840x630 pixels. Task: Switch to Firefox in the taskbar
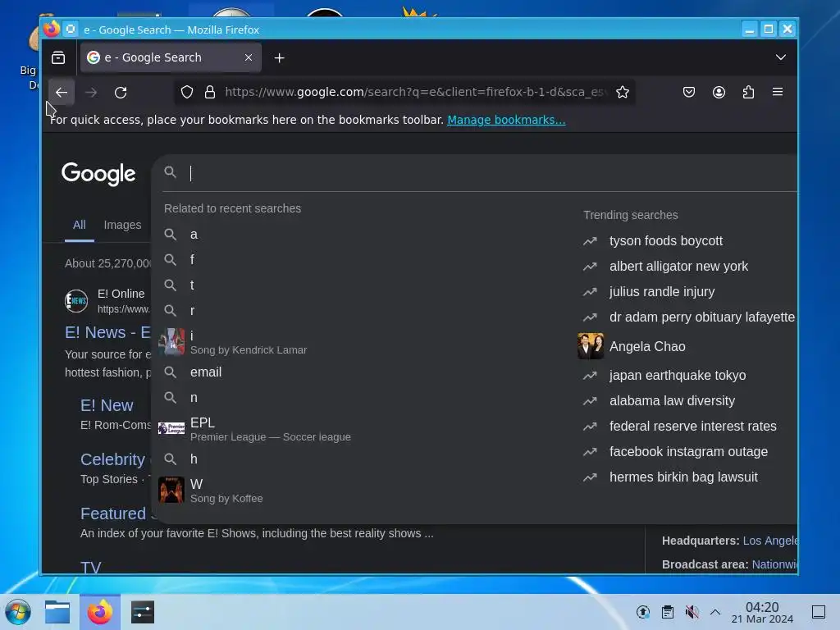pyautogui.click(x=99, y=612)
